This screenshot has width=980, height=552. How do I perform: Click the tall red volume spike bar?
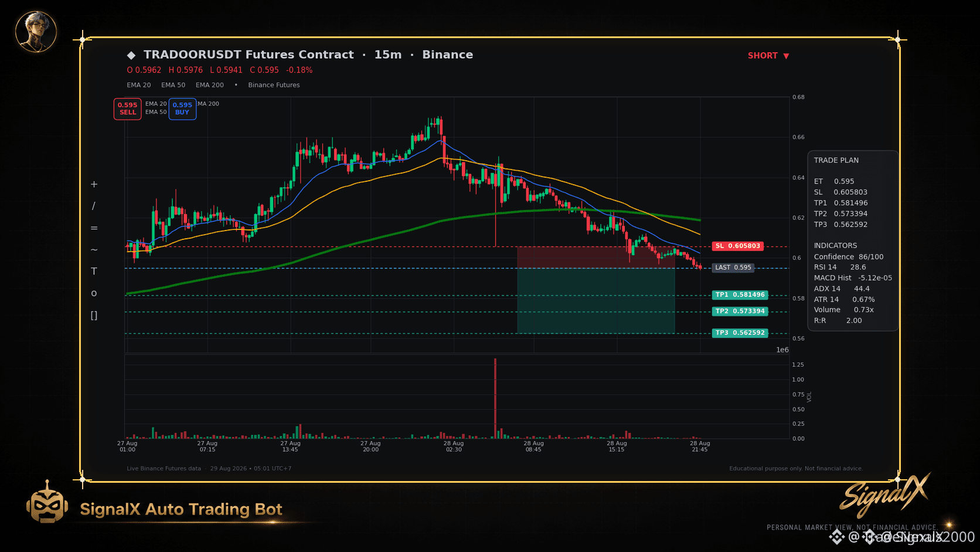pos(495,398)
